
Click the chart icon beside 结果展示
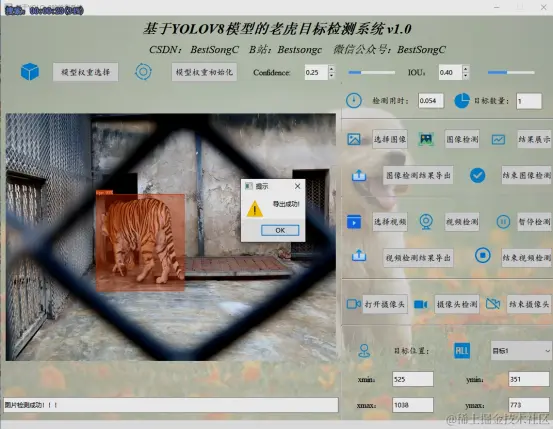pos(498,140)
